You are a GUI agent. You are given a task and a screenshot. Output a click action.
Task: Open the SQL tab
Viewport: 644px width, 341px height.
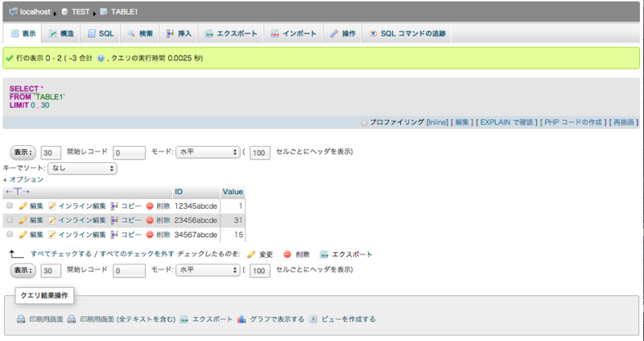point(101,33)
